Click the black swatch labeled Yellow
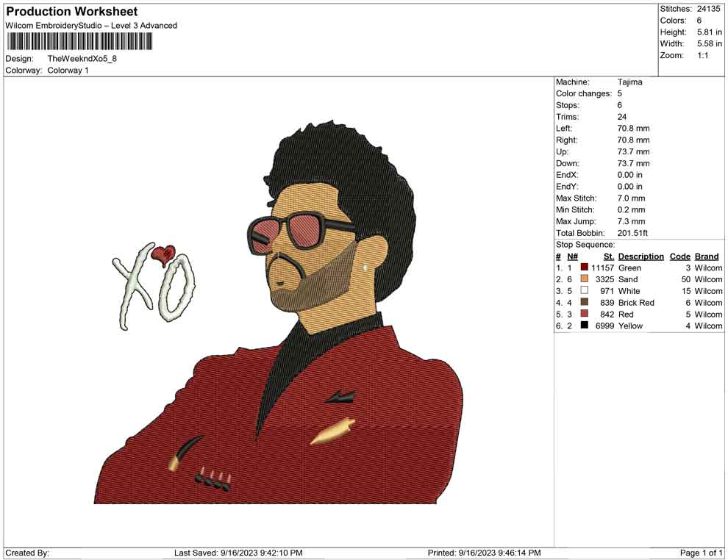The height and width of the screenshot is (560, 728). (x=584, y=326)
